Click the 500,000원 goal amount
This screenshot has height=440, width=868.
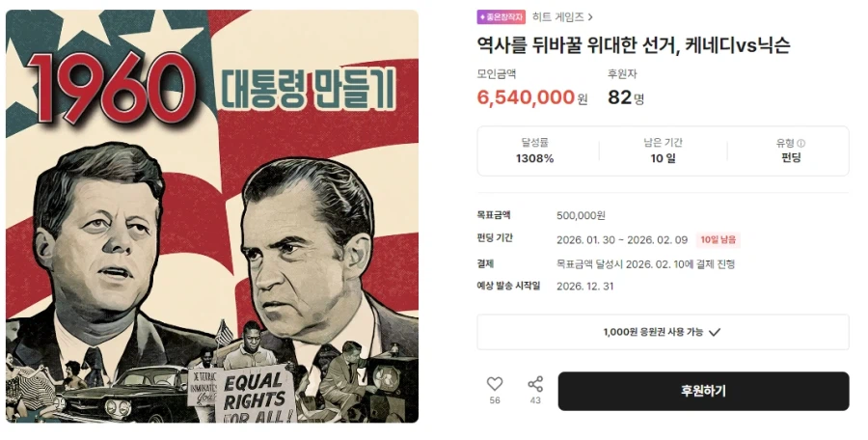pos(581,215)
